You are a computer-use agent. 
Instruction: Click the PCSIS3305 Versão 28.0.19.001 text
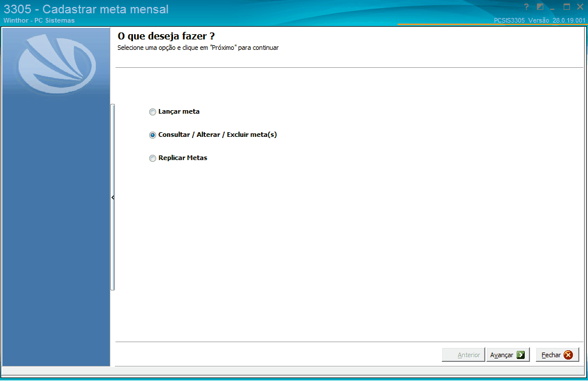click(x=539, y=20)
